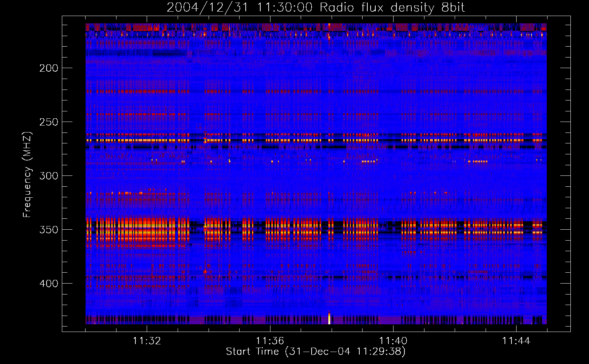Select the 400 frequency tick label

click(49, 284)
